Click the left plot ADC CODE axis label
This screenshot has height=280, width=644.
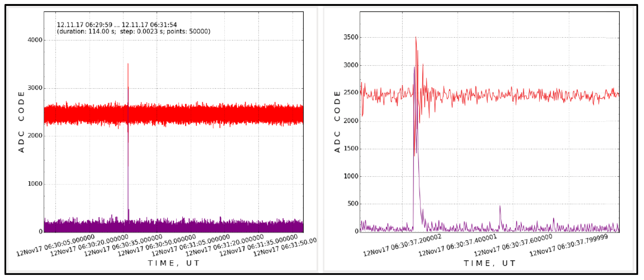(x=22, y=122)
